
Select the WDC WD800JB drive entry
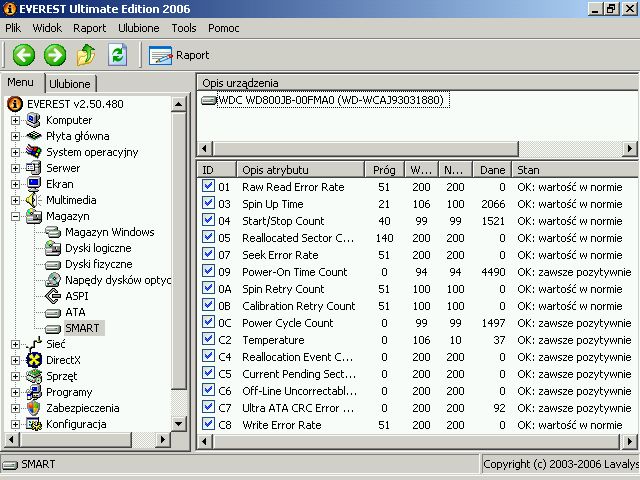329,100
